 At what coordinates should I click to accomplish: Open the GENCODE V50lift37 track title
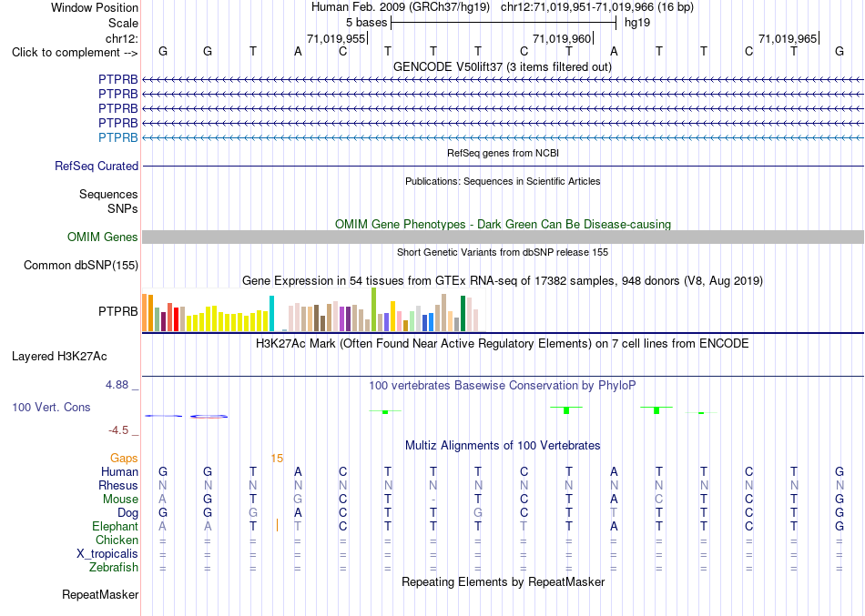pyautogui.click(x=502, y=66)
